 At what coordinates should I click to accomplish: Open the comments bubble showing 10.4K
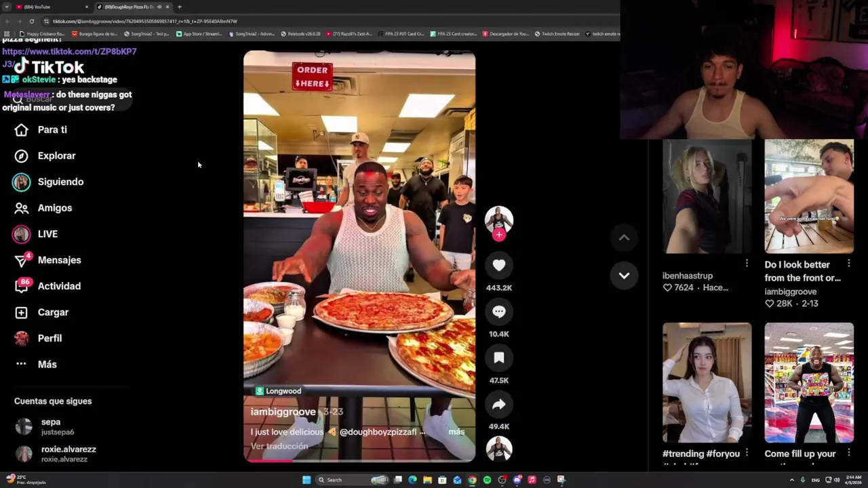[x=499, y=312]
